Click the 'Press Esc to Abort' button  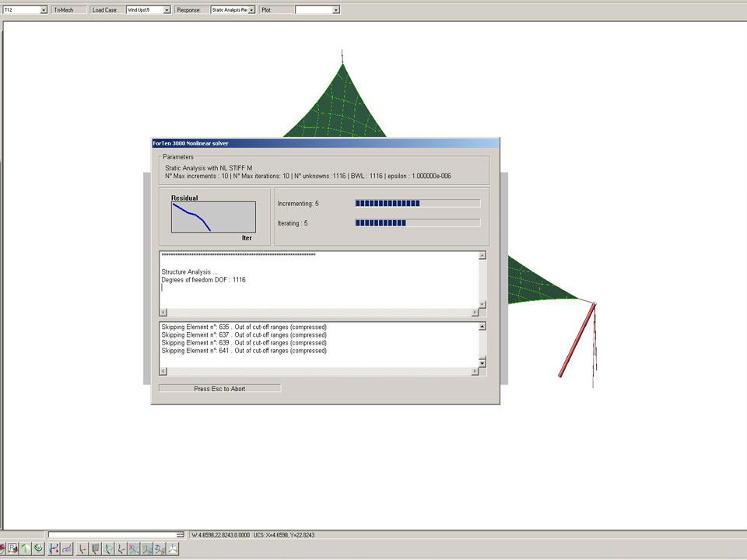[219, 388]
